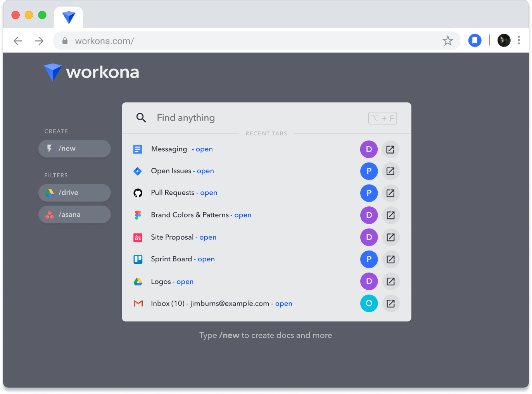Click open-external icon for Brand Colors & Patterns
Viewport: 532px width, 394px height.
coord(391,215)
